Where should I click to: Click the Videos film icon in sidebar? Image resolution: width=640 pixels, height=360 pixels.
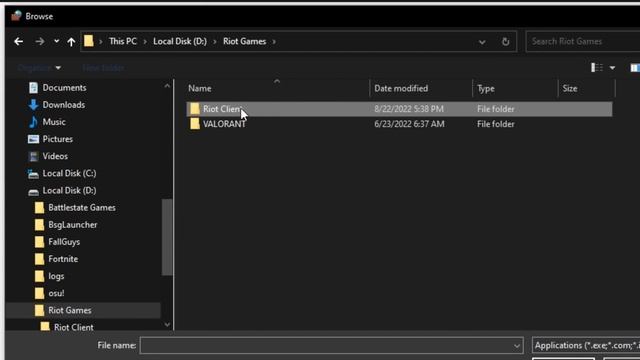click(x=33, y=156)
